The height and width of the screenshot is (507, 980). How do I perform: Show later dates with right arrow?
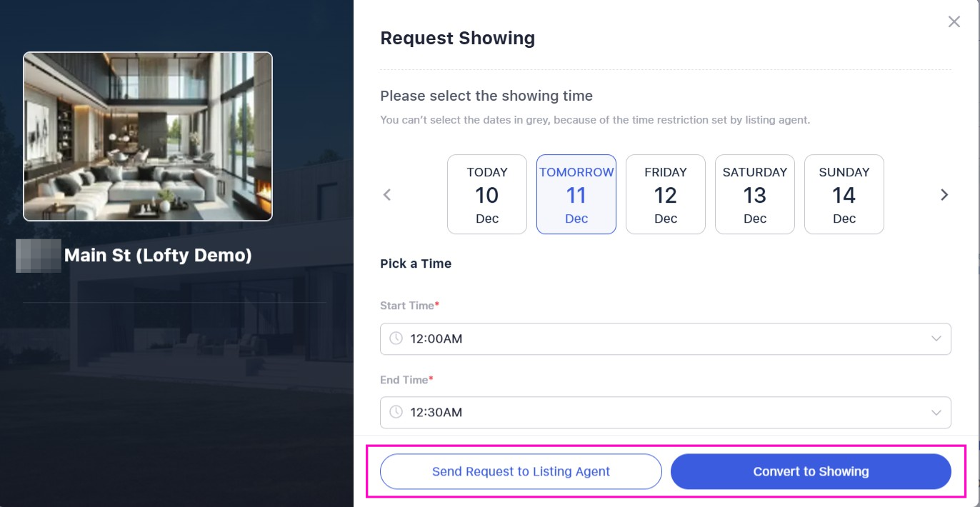[x=944, y=194]
